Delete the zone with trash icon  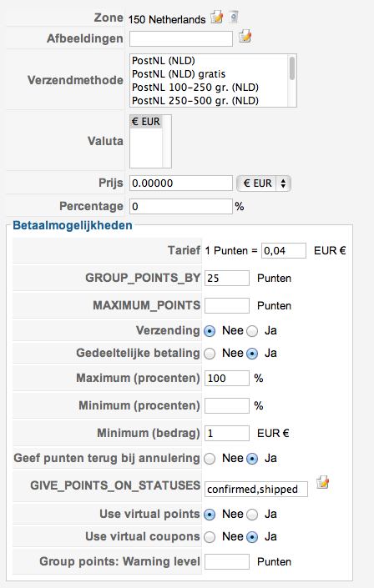[x=234, y=17]
